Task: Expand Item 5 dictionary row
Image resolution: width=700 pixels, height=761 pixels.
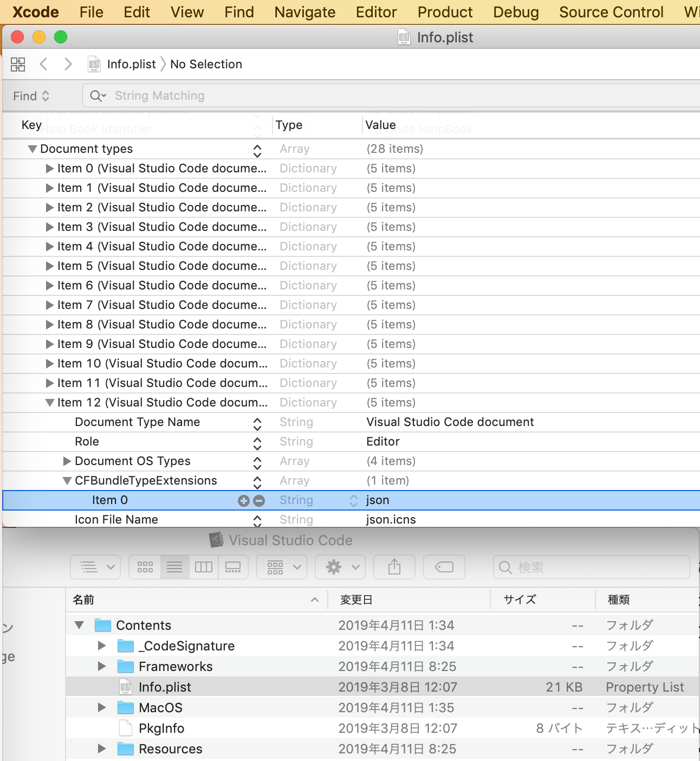Action: pyautogui.click(x=50, y=266)
